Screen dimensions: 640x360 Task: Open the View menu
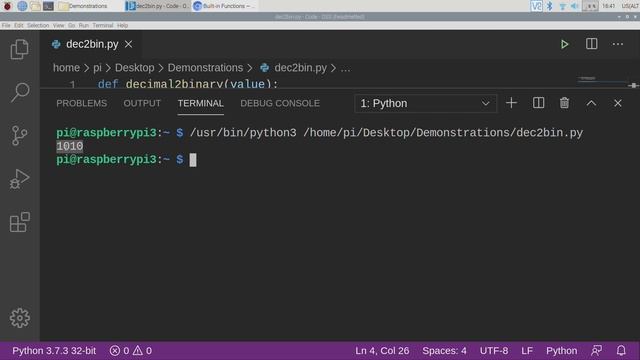click(58, 25)
